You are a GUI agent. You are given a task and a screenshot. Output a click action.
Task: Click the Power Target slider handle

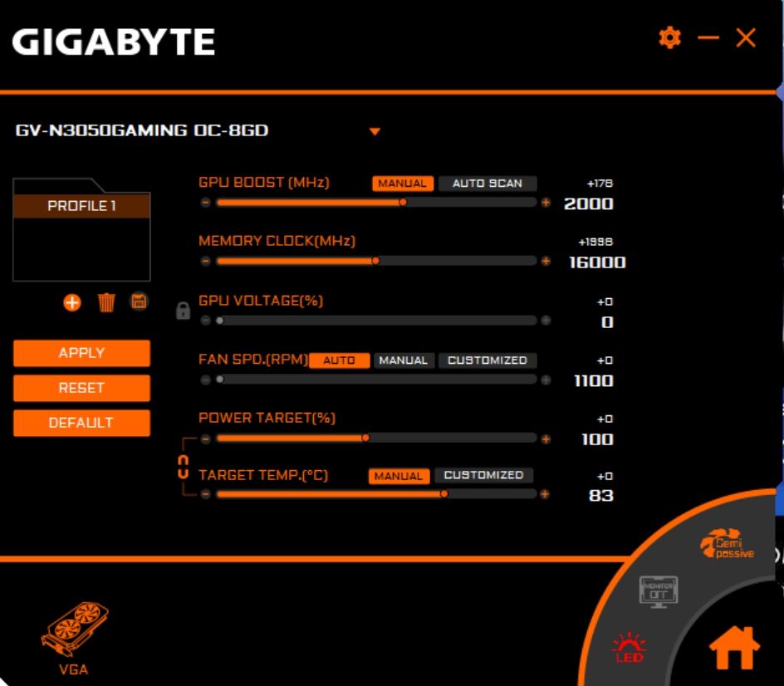pos(365,438)
